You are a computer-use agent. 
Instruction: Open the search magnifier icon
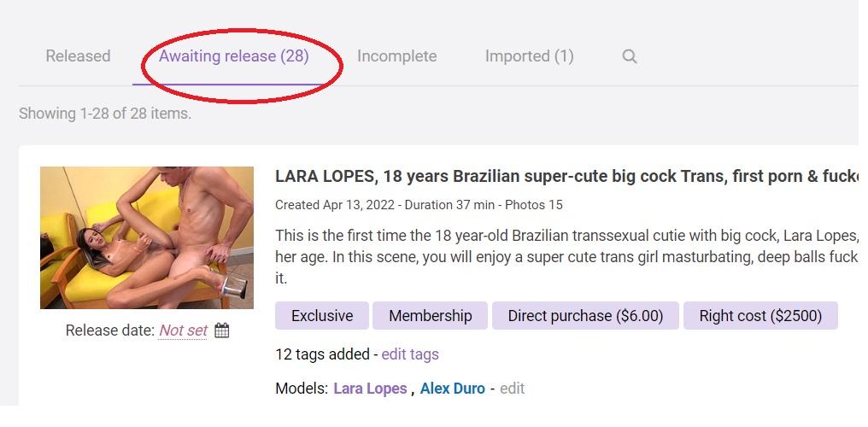pyautogui.click(x=630, y=57)
